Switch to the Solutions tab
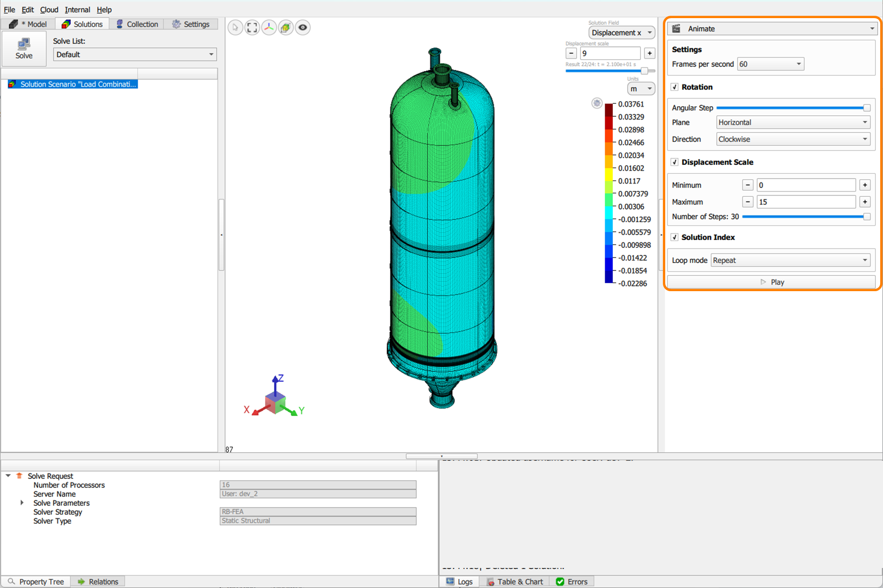Viewport: 883px width, 588px height. 82,24
